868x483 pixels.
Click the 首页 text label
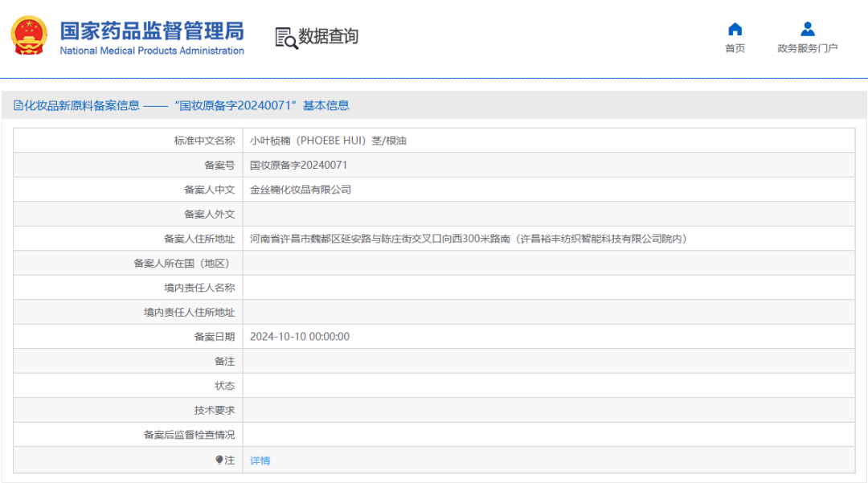click(735, 49)
